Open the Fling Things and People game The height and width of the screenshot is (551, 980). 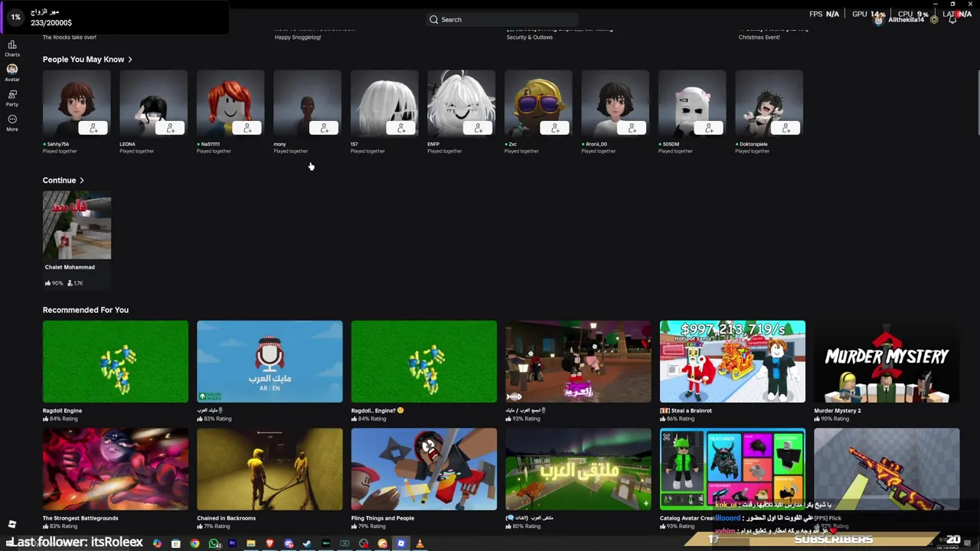click(424, 469)
